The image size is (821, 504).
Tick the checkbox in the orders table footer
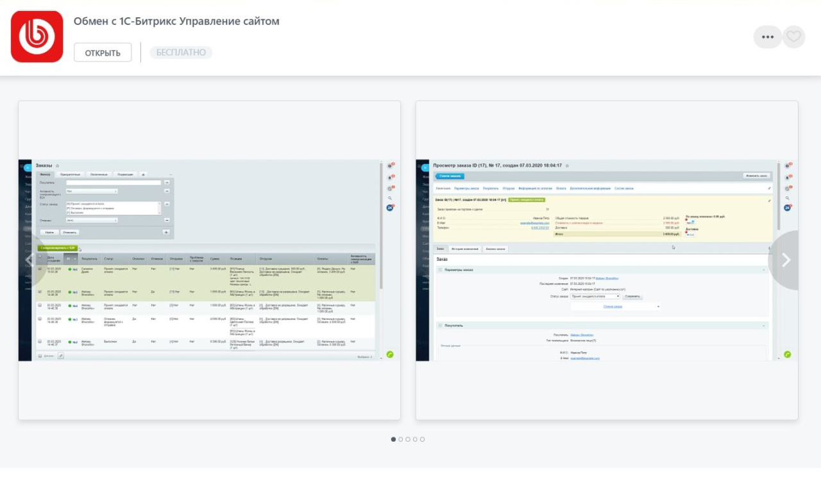click(40, 356)
